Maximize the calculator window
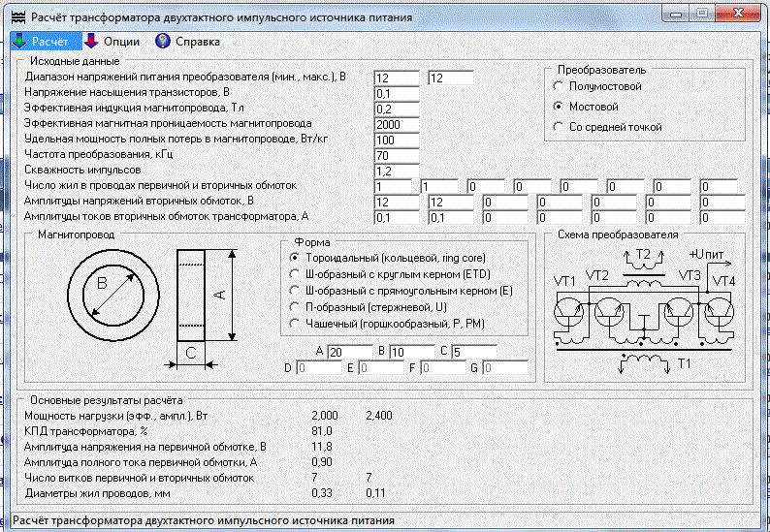The width and height of the screenshot is (770, 532). pos(702,14)
